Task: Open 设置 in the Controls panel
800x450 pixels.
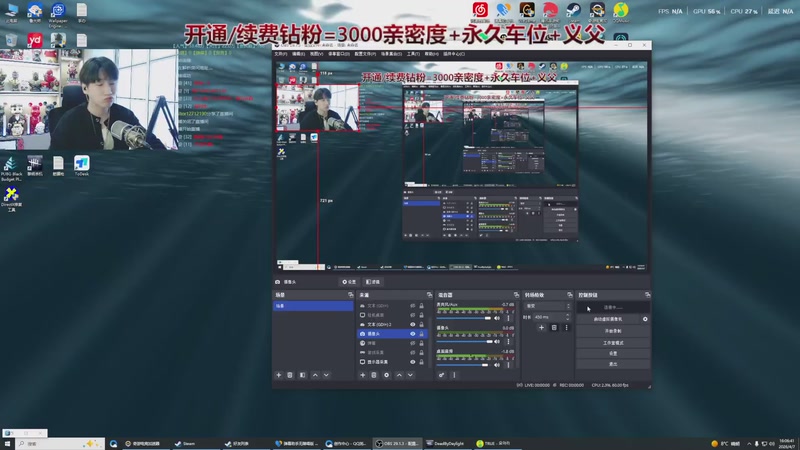Action: tap(613, 354)
